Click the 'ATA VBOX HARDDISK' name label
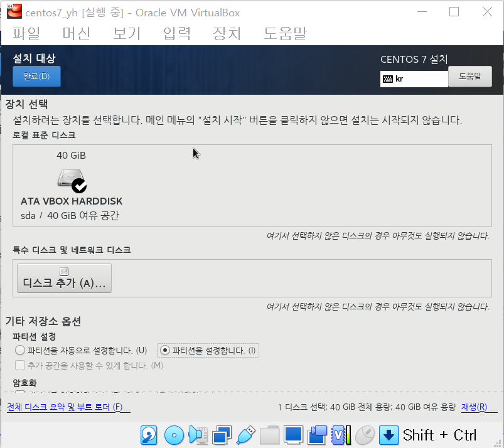This screenshot has width=504, height=448. [x=72, y=201]
